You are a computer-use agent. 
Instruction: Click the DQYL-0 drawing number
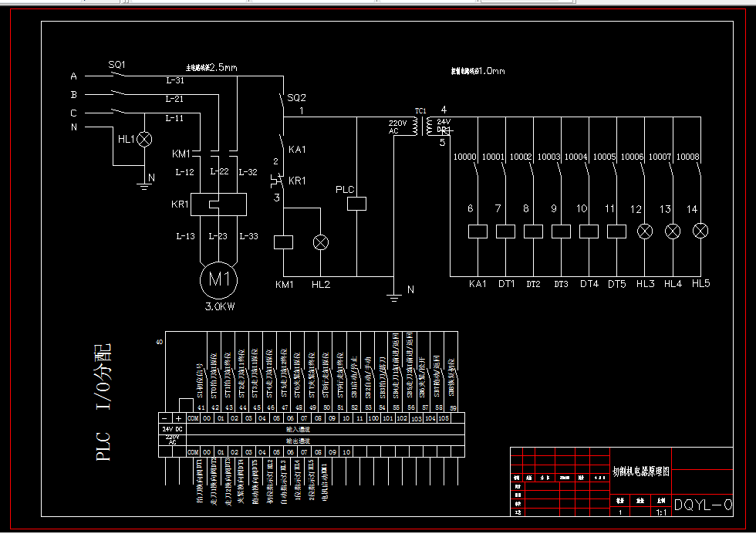click(703, 505)
